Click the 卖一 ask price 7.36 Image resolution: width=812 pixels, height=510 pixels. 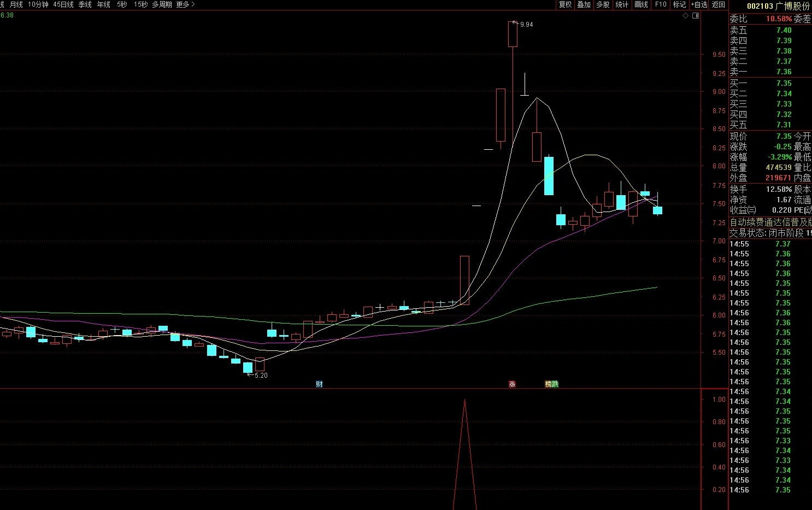coord(784,72)
